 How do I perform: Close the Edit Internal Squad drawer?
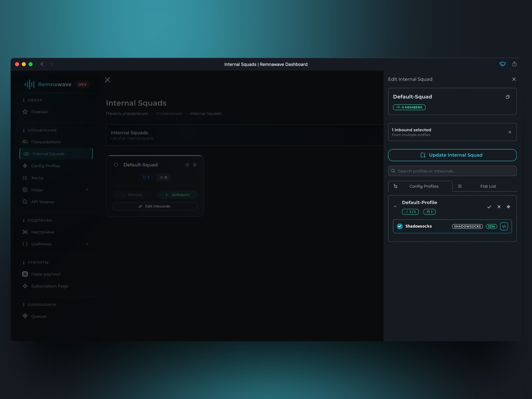[514, 79]
